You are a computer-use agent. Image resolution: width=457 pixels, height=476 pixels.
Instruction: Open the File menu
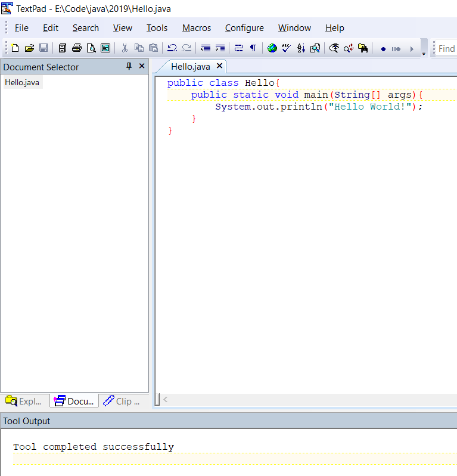21,28
